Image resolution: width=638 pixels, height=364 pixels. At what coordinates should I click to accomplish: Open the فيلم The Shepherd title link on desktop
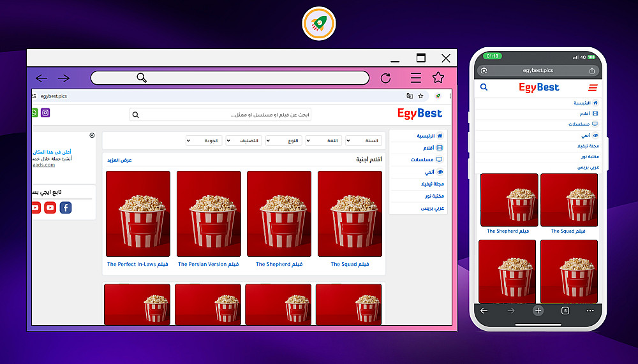tap(279, 265)
